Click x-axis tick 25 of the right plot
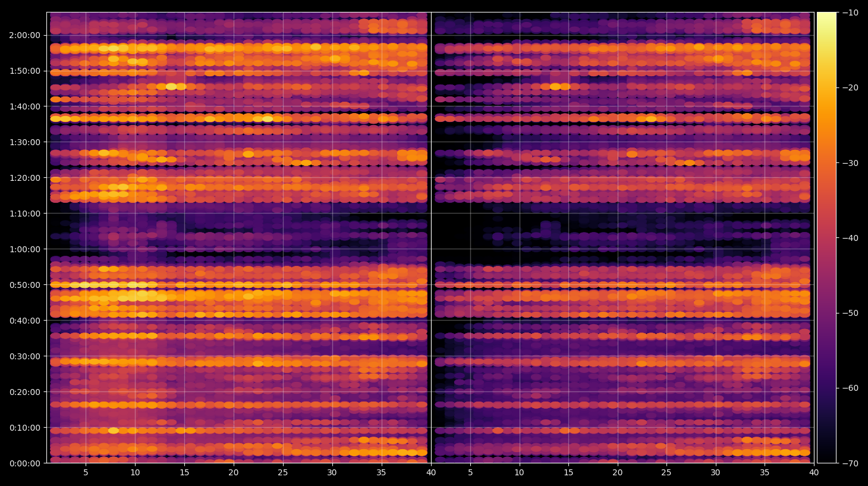This screenshot has height=486, width=868. [666, 473]
